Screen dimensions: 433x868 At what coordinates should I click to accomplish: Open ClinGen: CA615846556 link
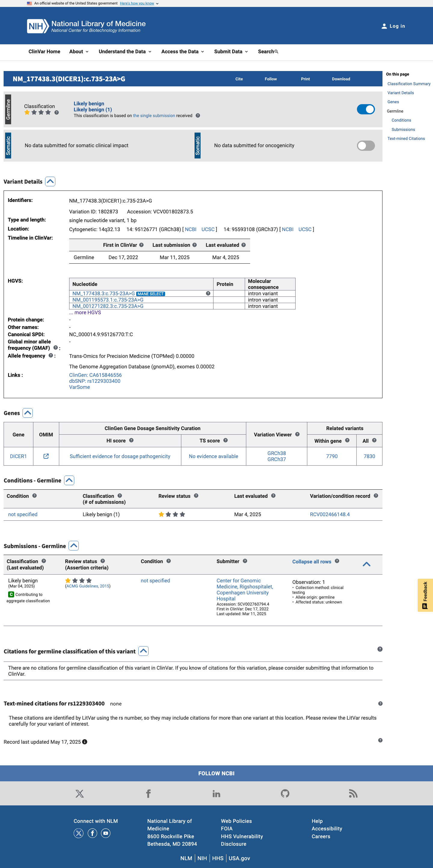pos(95,375)
